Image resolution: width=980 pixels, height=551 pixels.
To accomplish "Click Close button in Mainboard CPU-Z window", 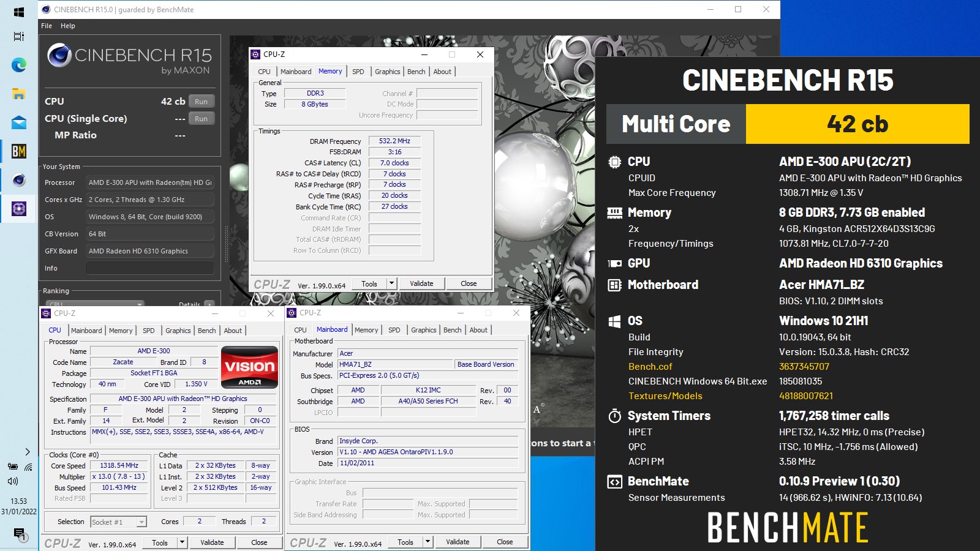I will click(505, 542).
